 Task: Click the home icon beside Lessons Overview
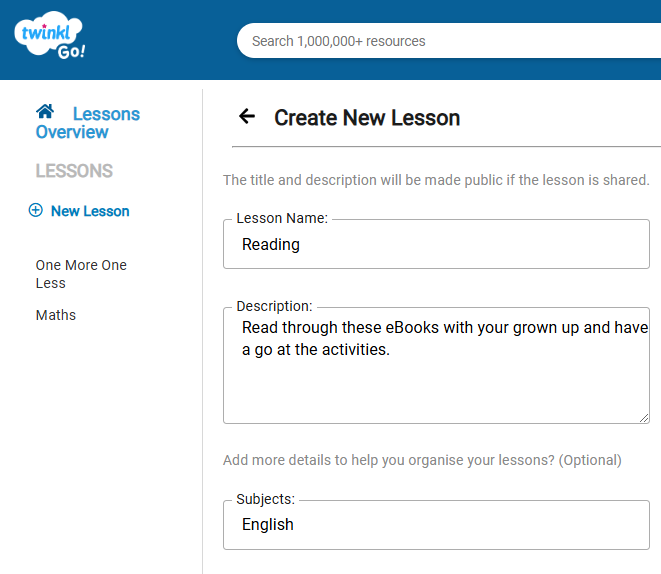(x=45, y=112)
